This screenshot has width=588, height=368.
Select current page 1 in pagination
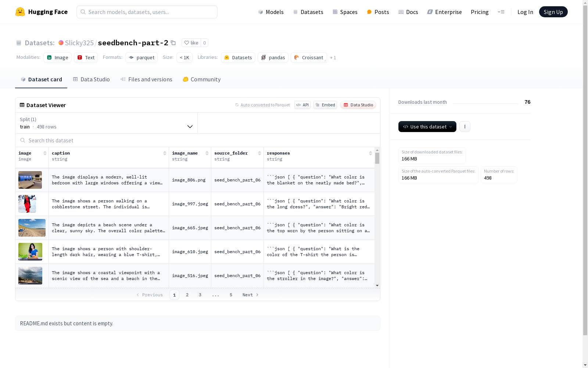174,295
